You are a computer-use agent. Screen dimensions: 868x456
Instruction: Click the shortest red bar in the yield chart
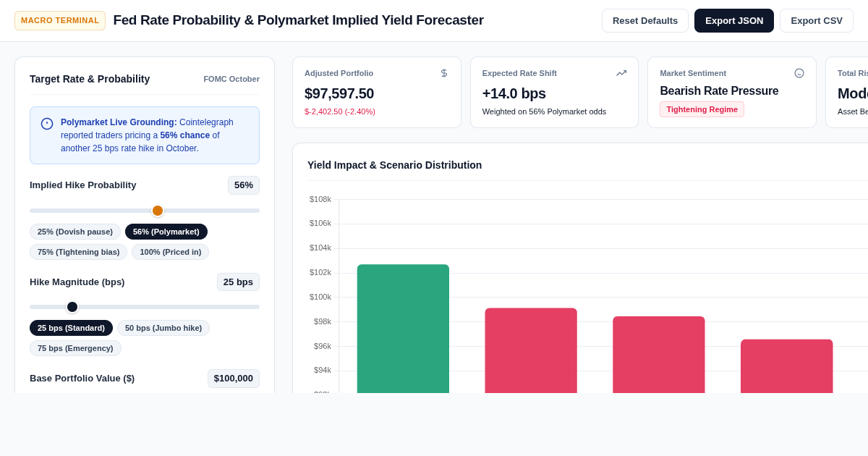pos(787,366)
